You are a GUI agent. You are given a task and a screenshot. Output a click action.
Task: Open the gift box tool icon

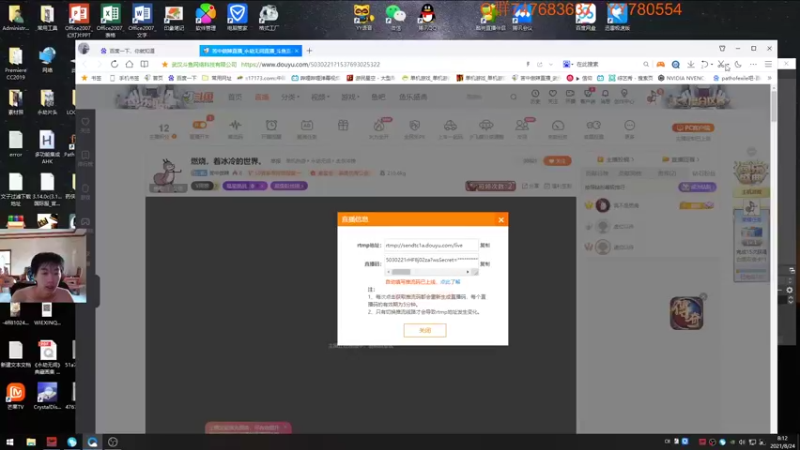343,125
